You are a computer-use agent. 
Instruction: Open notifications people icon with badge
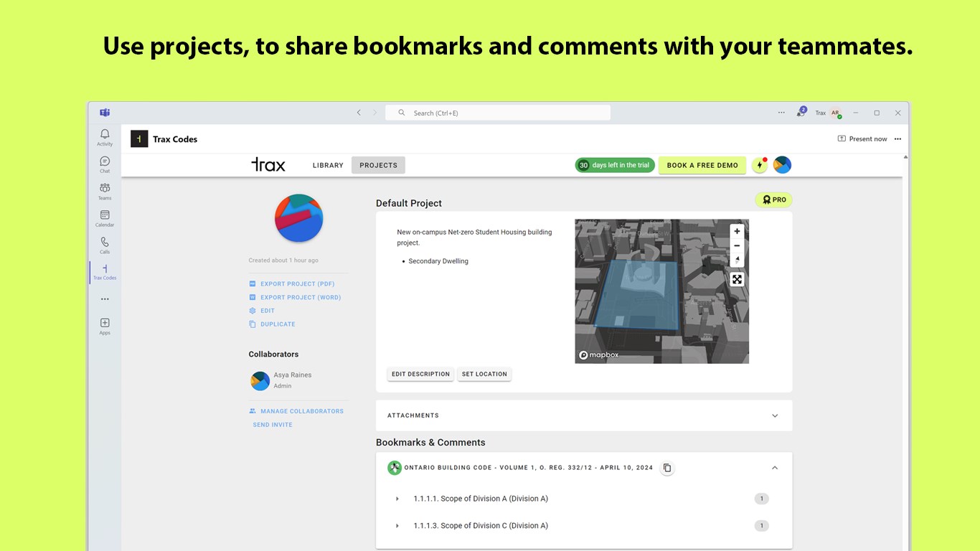click(801, 112)
